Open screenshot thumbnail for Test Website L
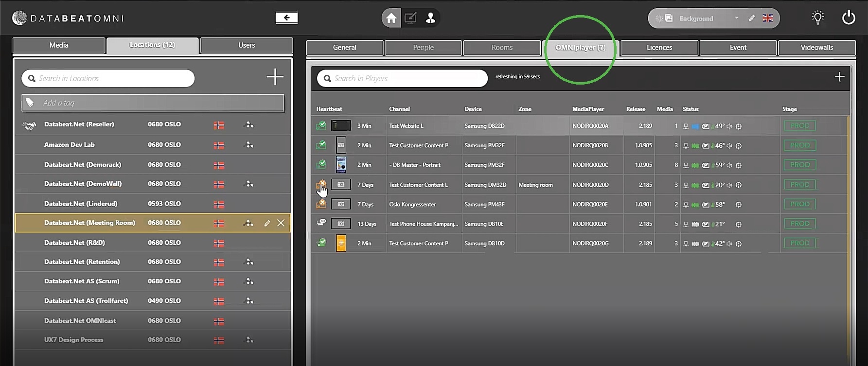This screenshot has width=868, height=366. click(x=341, y=126)
